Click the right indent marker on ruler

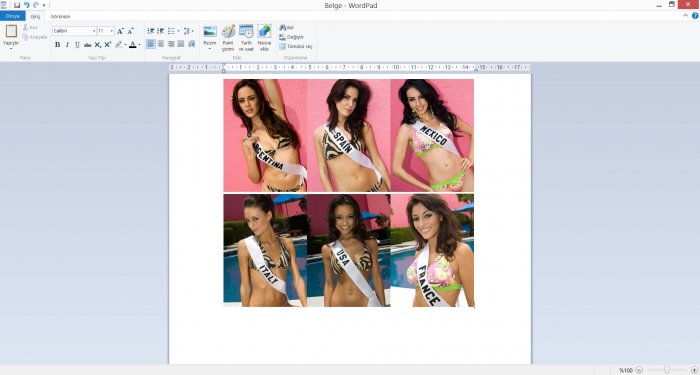pyautogui.click(x=476, y=69)
